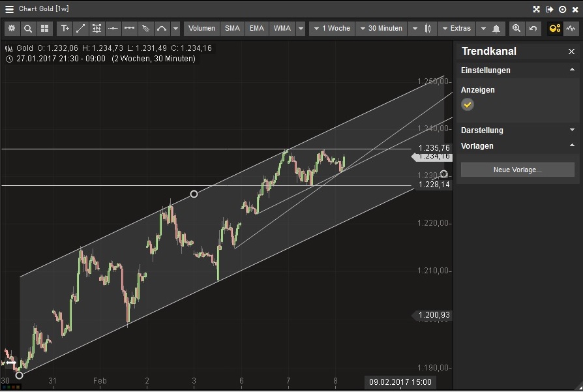The width and height of the screenshot is (583, 392).
Task: Click the zoom-in magnifier icon
Action: [516, 29]
